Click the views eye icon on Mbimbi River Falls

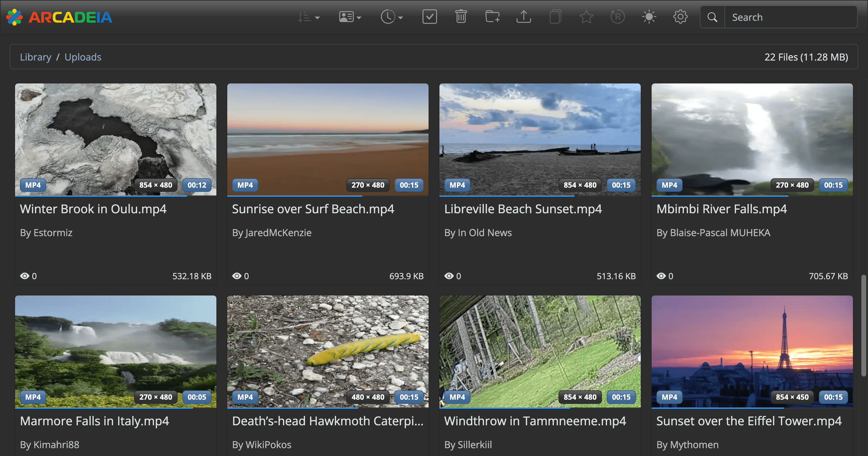[661, 276]
